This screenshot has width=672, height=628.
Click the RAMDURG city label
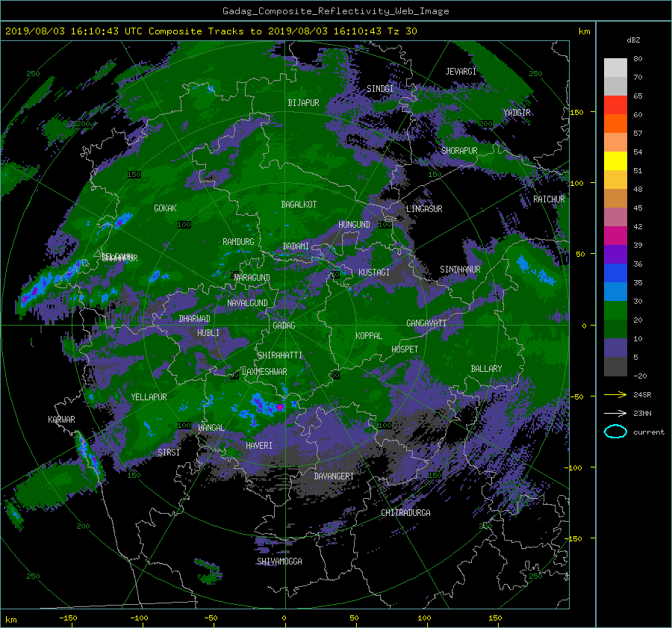[x=238, y=242]
